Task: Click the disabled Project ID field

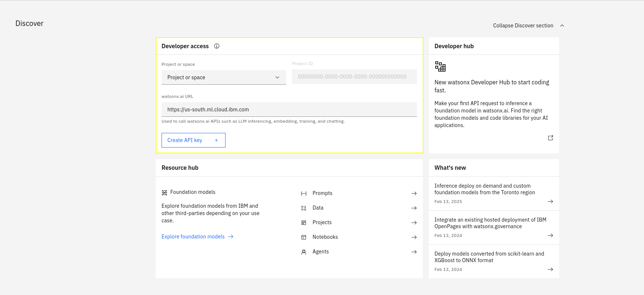Action: [354, 77]
